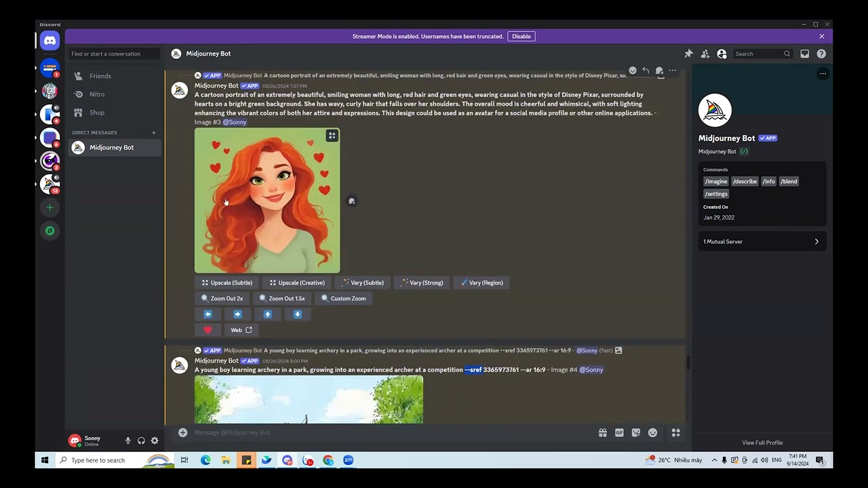This screenshot has width=868, height=488.
Task: Open server with badge 1
Action: [x=50, y=68]
